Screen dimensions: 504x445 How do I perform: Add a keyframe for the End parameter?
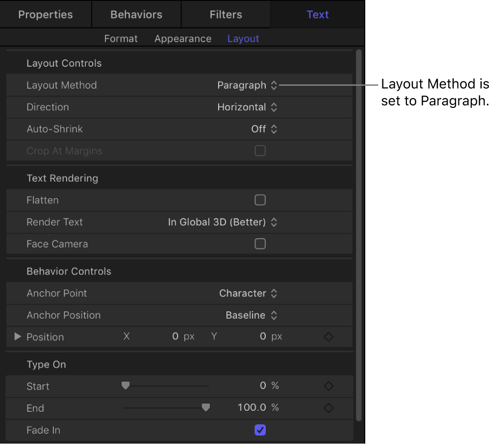(328, 407)
